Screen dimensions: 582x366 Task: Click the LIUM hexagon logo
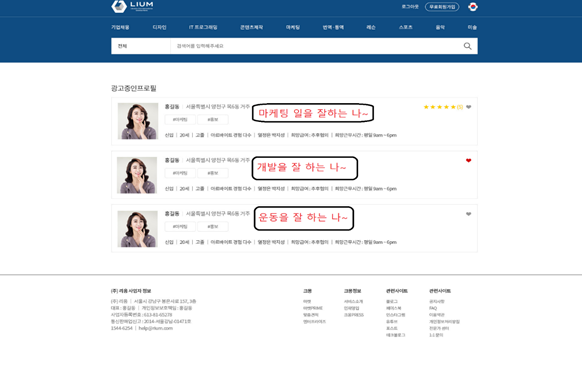[x=119, y=6]
